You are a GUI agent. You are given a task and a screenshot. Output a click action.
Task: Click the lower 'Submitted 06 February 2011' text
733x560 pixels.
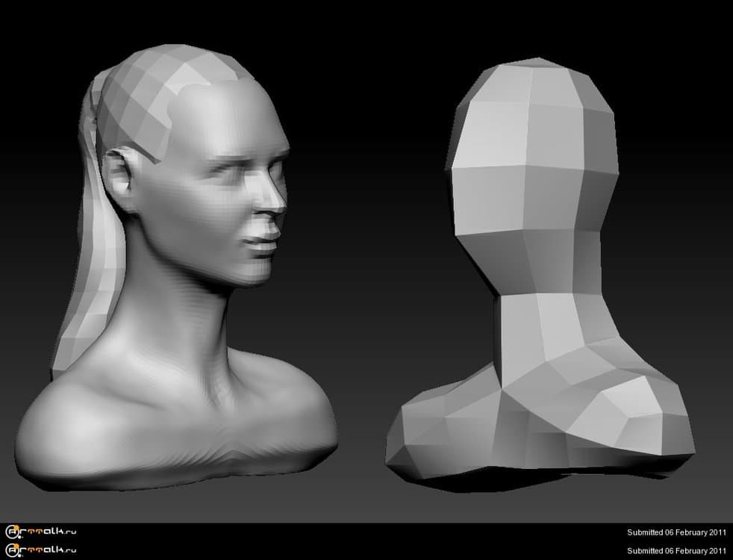[x=676, y=550]
